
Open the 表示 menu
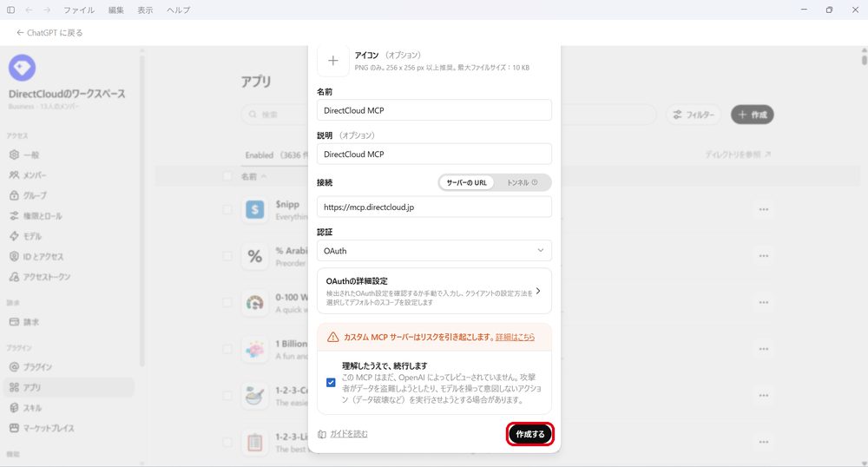point(145,10)
